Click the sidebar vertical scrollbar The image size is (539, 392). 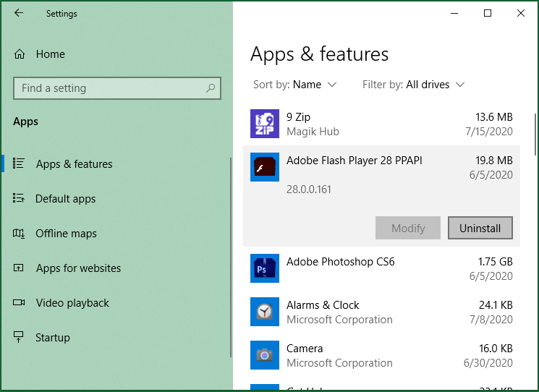pyautogui.click(x=230, y=257)
